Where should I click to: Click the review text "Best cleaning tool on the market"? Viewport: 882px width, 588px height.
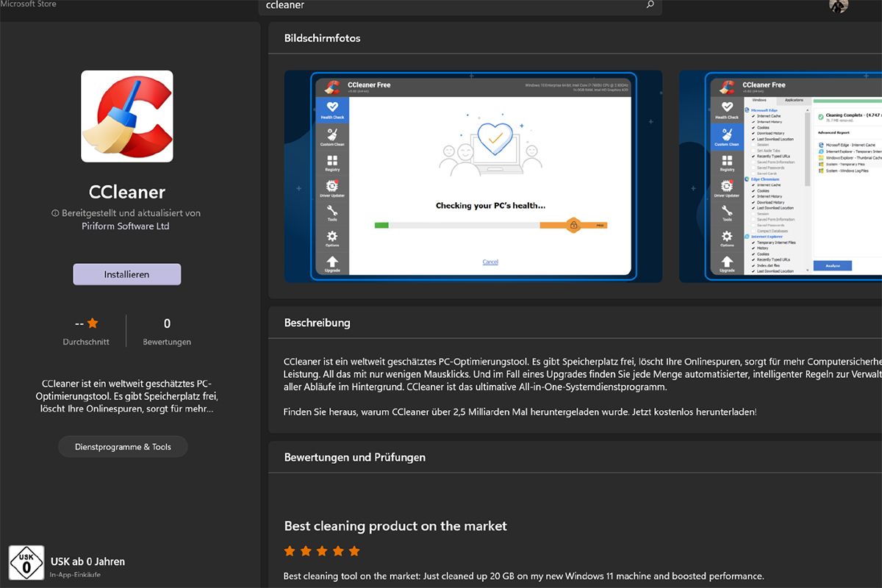click(x=523, y=576)
